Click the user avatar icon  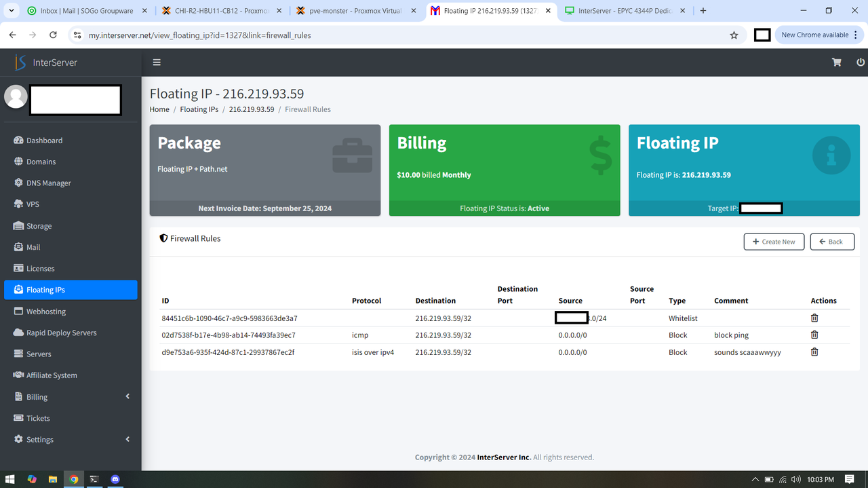coord(16,96)
